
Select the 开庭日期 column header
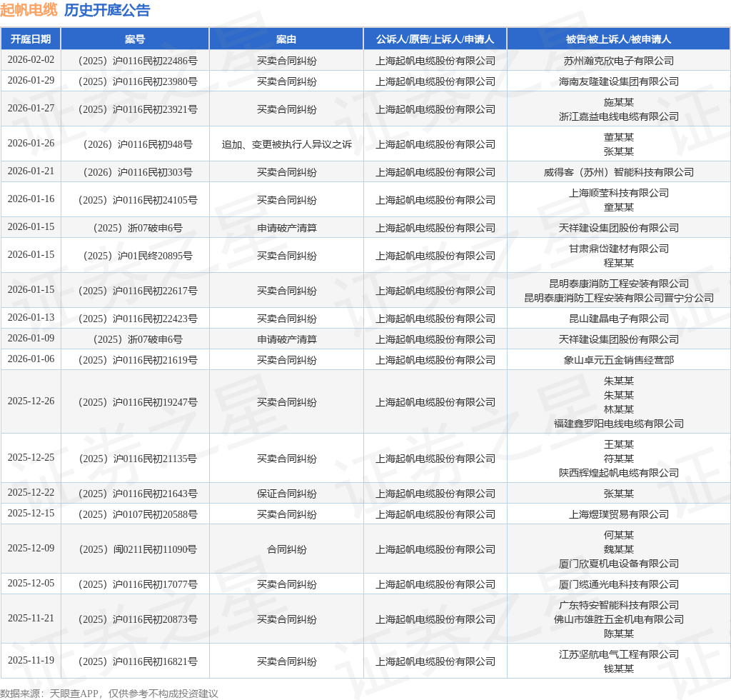(x=31, y=39)
